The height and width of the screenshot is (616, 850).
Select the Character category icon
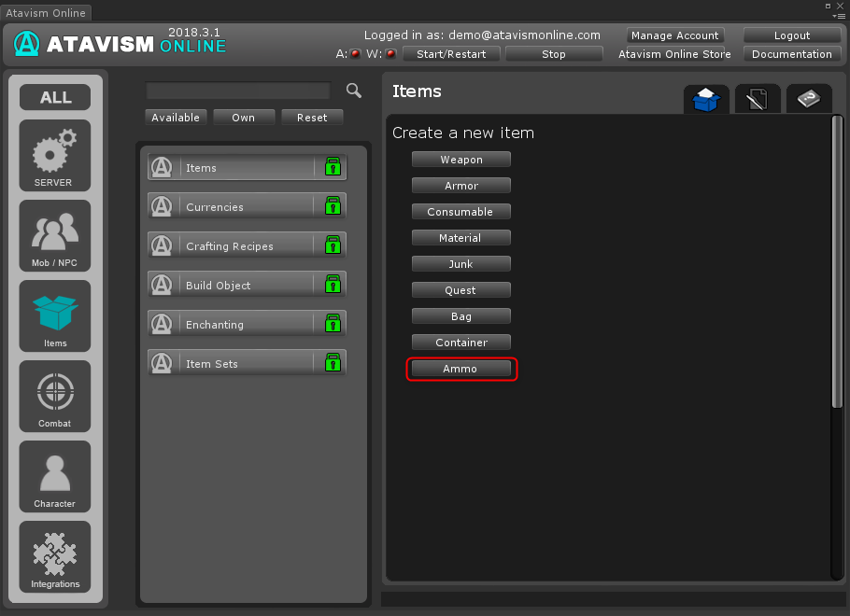pyautogui.click(x=55, y=476)
